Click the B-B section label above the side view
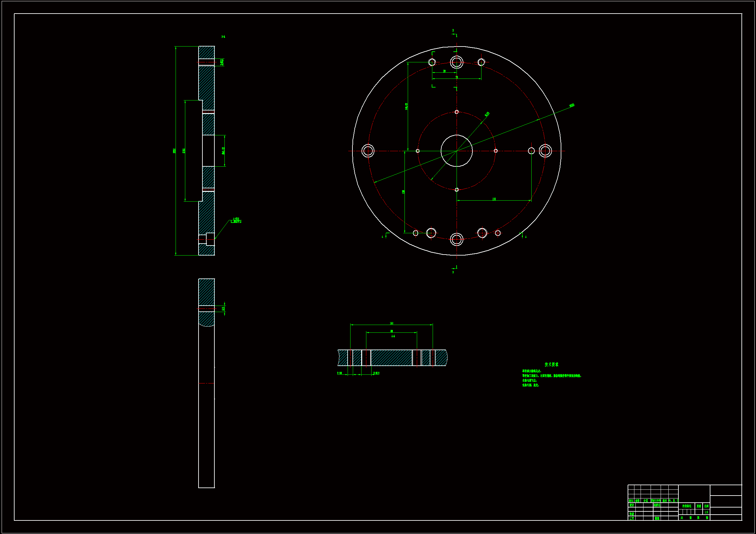This screenshot has height=534, width=756. [223, 37]
